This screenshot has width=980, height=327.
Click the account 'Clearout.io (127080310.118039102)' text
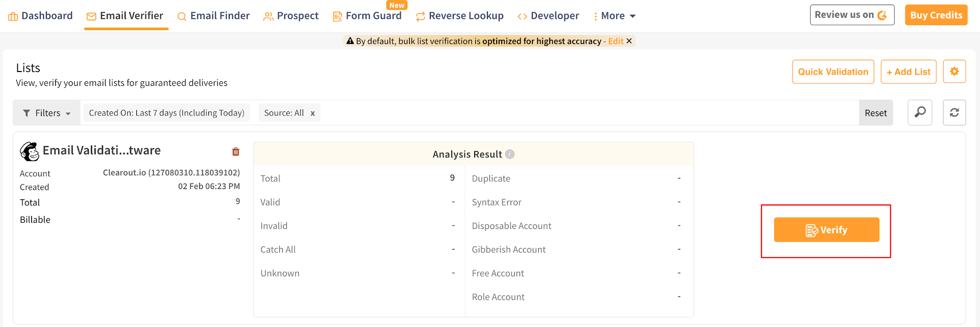(171, 173)
